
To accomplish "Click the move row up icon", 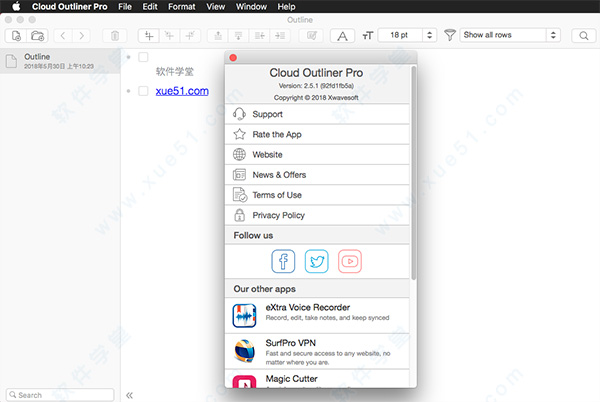I will click(x=218, y=36).
